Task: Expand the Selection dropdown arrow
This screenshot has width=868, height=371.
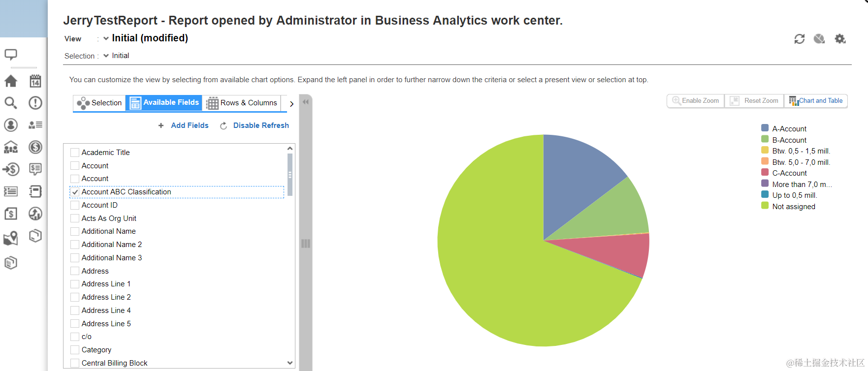Action: click(106, 56)
